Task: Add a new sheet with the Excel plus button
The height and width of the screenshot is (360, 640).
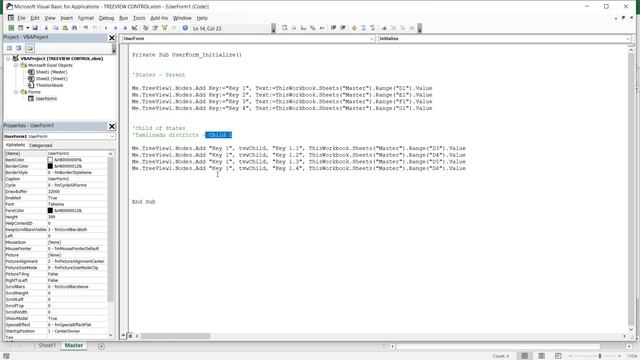Action: [101, 347]
